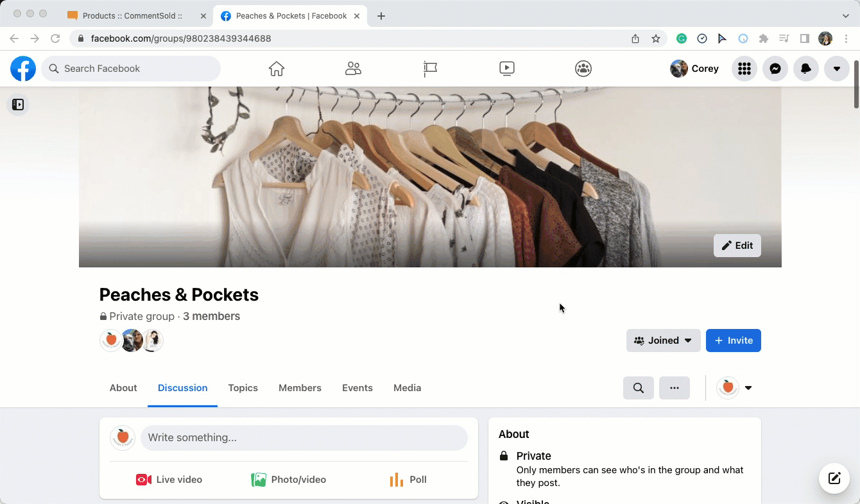The image size is (860, 504).
Task: Click the Write something post field
Action: click(304, 438)
